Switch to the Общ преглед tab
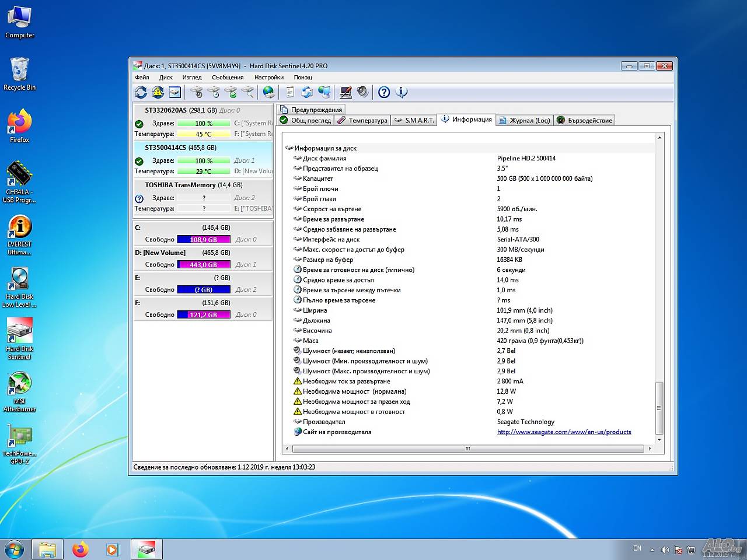 tap(306, 120)
